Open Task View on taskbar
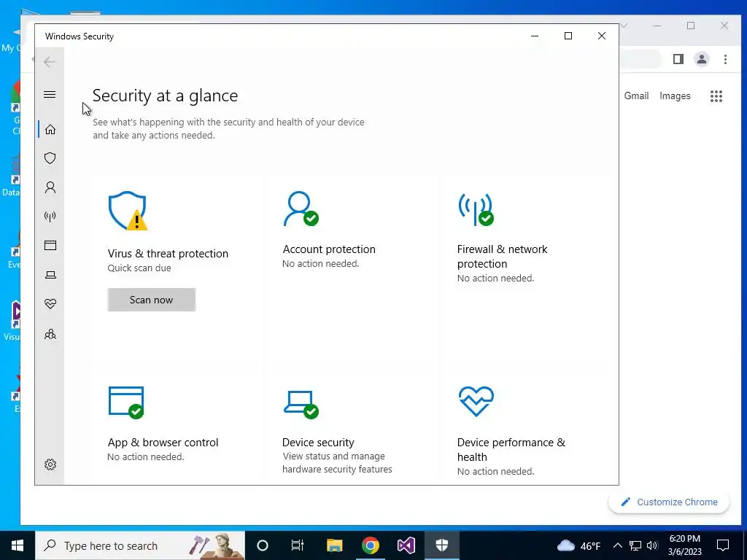 point(298,545)
